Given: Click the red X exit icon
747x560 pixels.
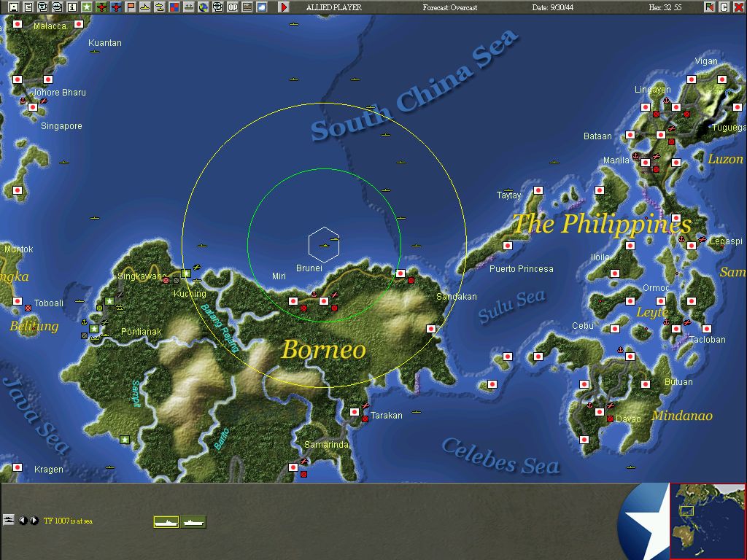Looking at the screenshot, I should point(738,7).
